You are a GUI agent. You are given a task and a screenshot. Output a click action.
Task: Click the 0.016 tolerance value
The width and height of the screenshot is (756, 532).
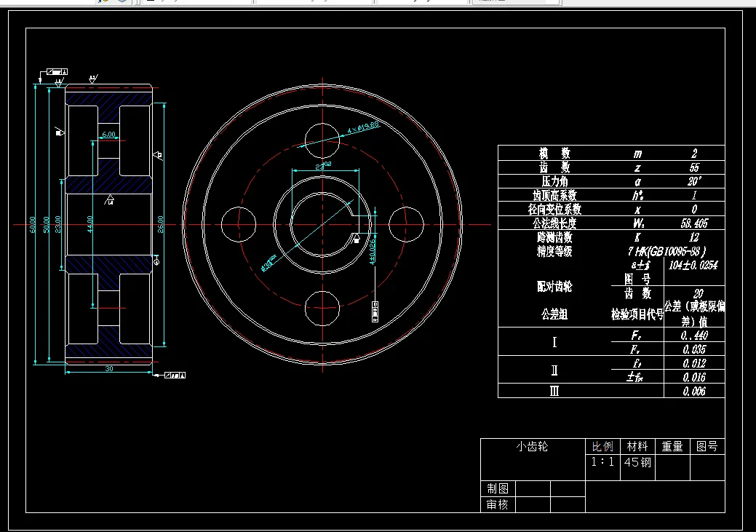tap(694, 377)
